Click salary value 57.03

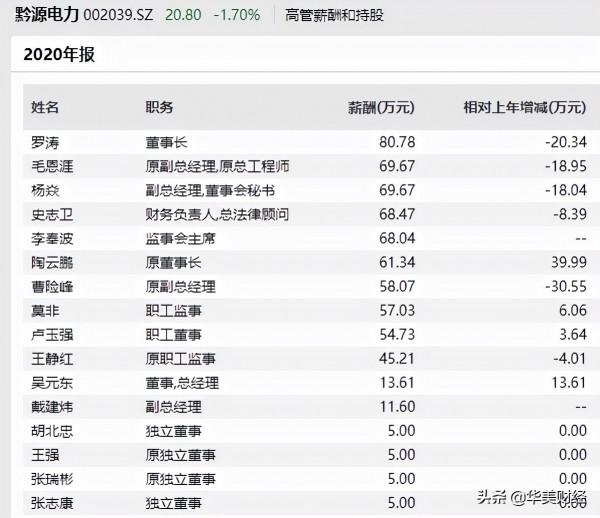click(397, 310)
